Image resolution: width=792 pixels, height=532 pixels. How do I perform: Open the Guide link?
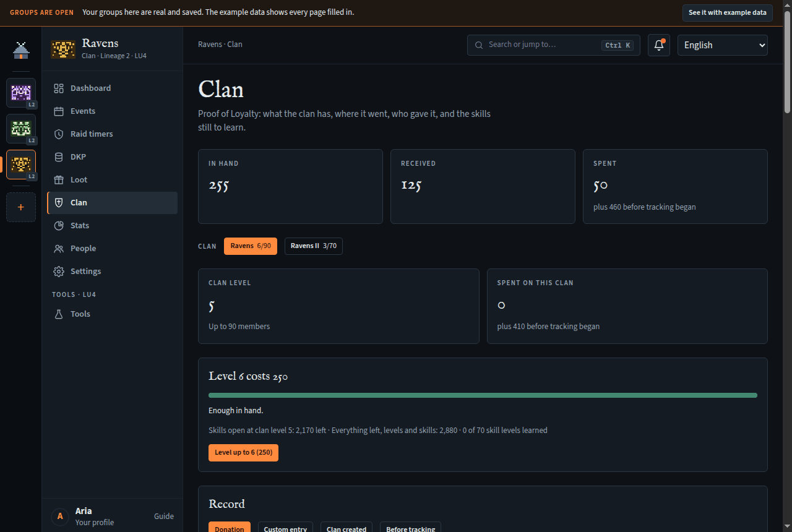(164, 517)
